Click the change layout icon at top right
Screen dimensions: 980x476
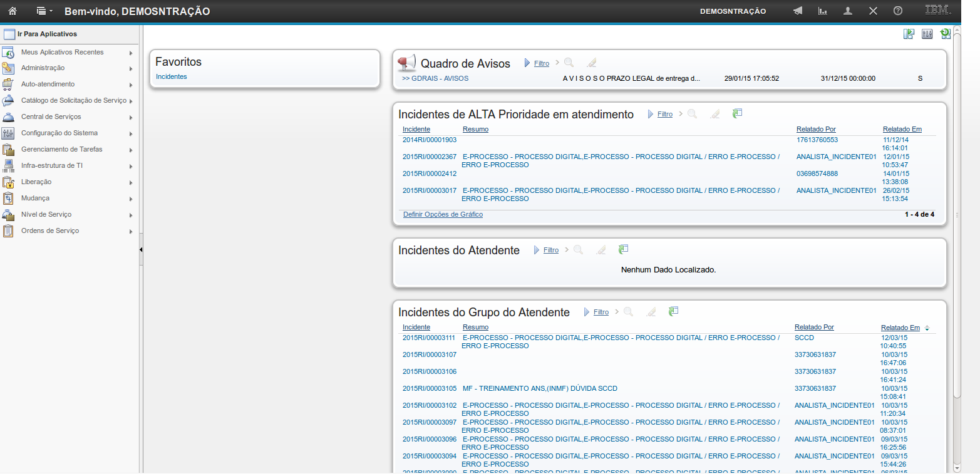[x=909, y=34]
